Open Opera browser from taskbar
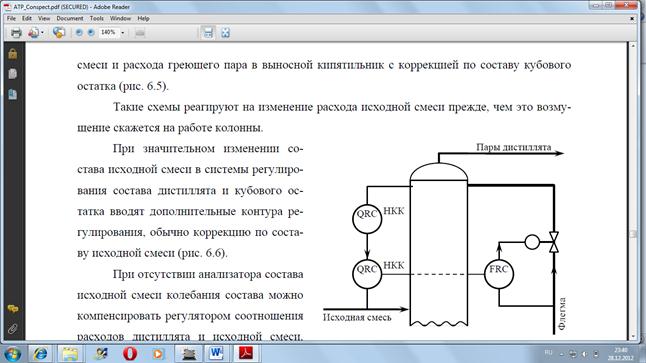646x363 pixels. (130, 354)
